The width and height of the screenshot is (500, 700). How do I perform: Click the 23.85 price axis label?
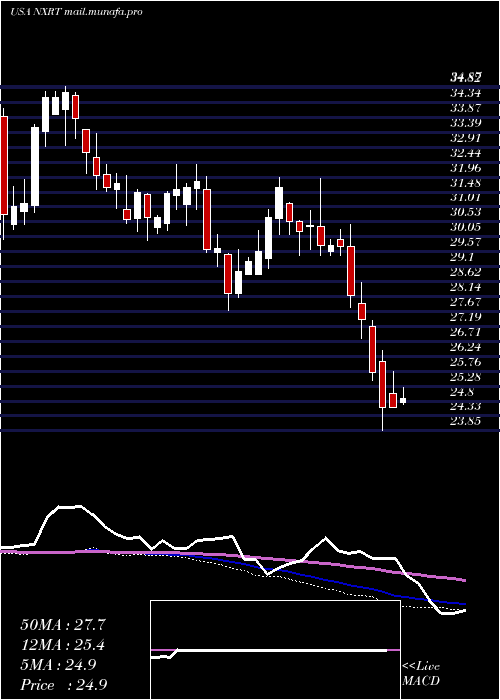(x=465, y=421)
